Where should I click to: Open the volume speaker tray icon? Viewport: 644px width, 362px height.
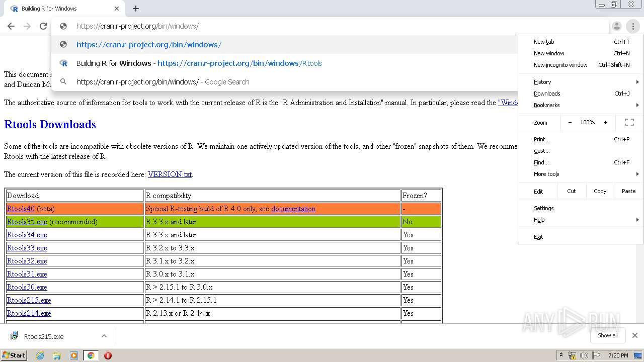(584, 355)
